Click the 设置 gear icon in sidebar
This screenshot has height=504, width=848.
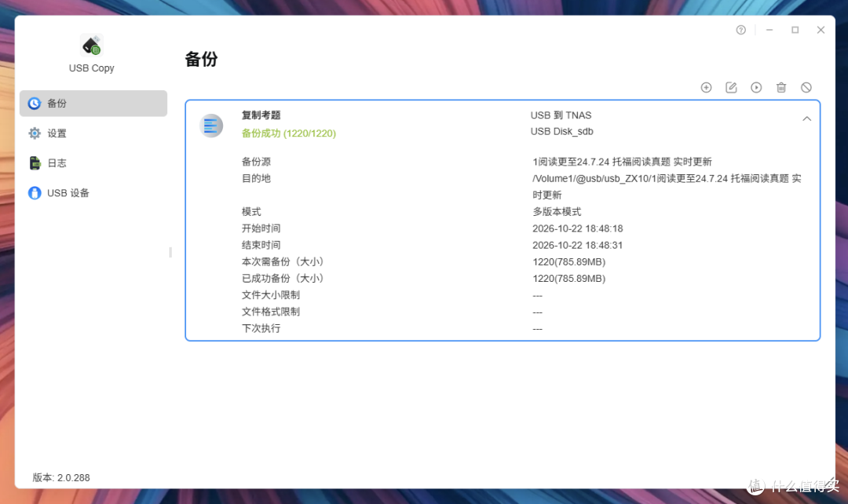[35, 133]
